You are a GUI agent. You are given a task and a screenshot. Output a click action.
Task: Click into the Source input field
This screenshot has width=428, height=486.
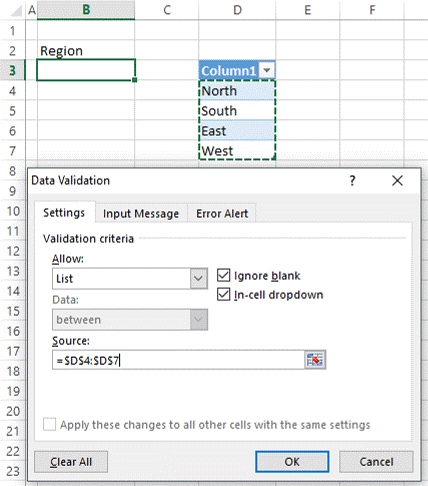(178, 360)
